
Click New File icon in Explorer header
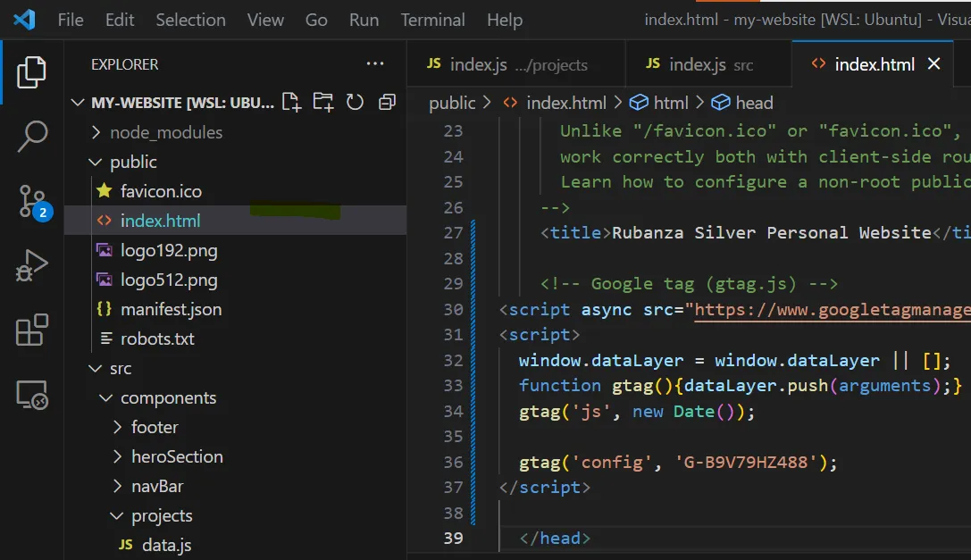pos(291,103)
